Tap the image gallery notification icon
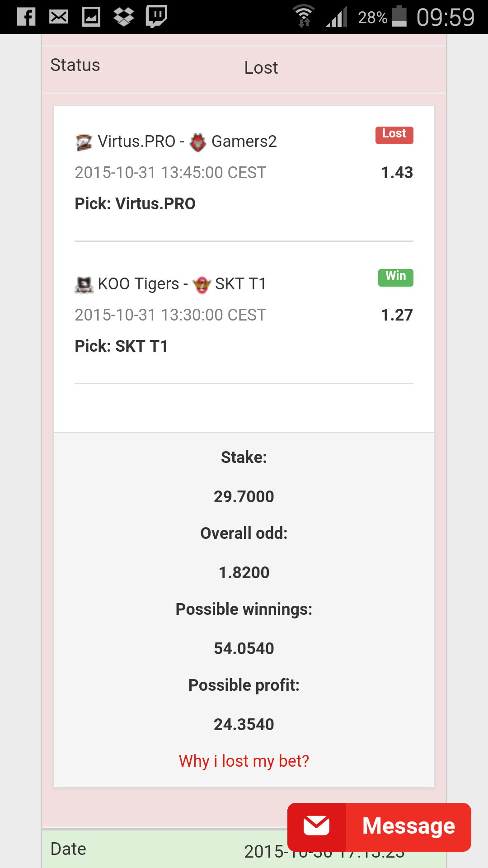 click(x=91, y=17)
